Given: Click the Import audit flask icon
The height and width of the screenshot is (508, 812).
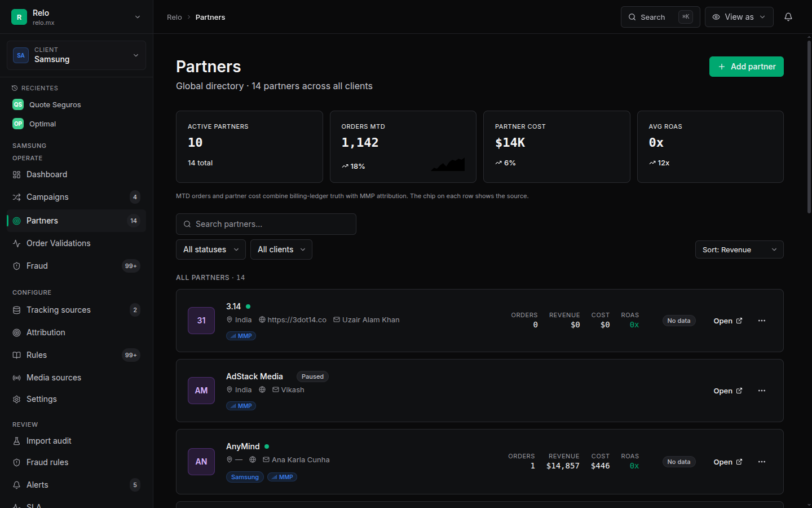Looking at the screenshot, I should [x=16, y=441].
